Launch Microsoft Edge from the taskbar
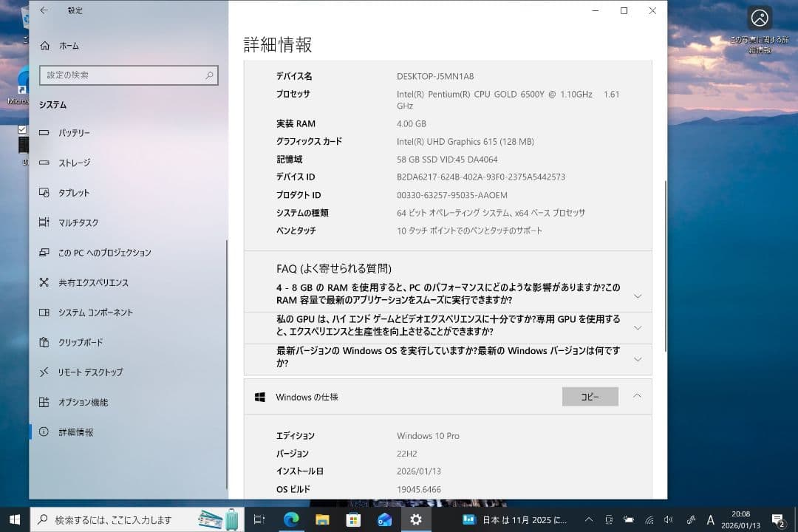Viewport: 798px width, 532px height. point(291,519)
